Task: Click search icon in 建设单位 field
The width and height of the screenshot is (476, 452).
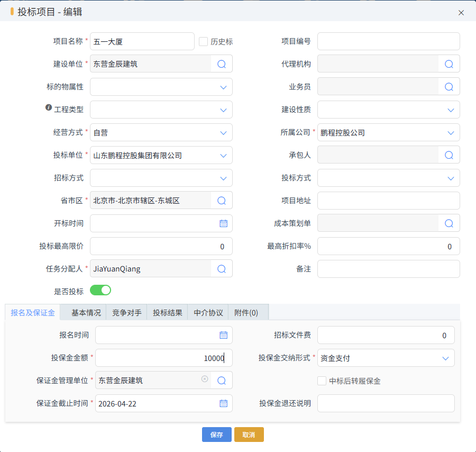Action: 222,64
